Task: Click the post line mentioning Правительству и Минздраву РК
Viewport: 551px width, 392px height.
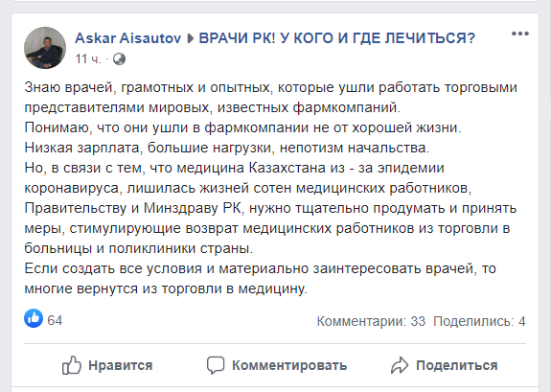Action: click(x=270, y=208)
